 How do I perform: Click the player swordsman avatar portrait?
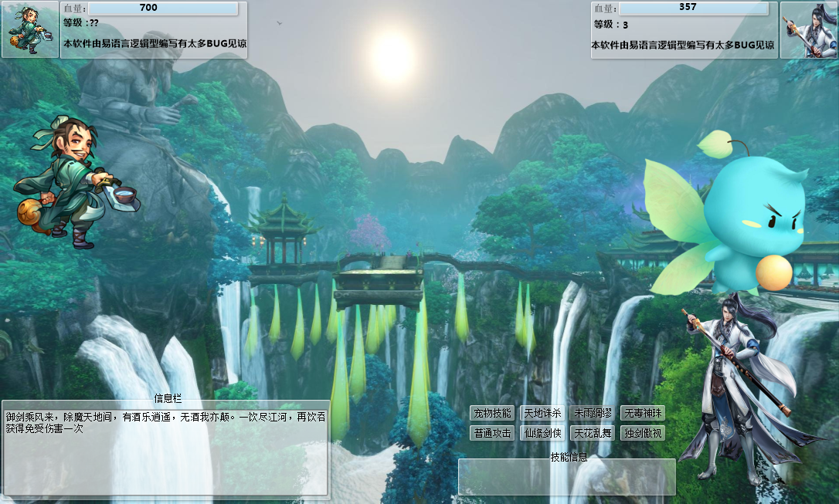809,30
